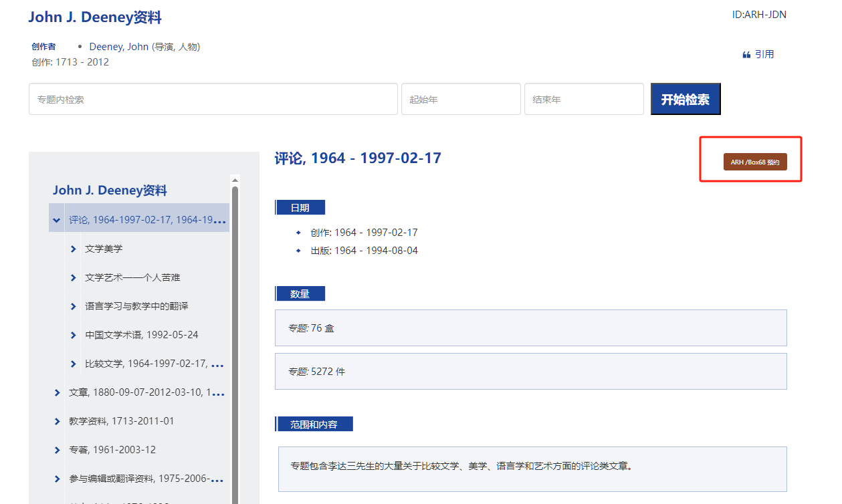Click the 创作: 1713 - 2012 text
This screenshot has width=842, height=504.
point(70,62)
